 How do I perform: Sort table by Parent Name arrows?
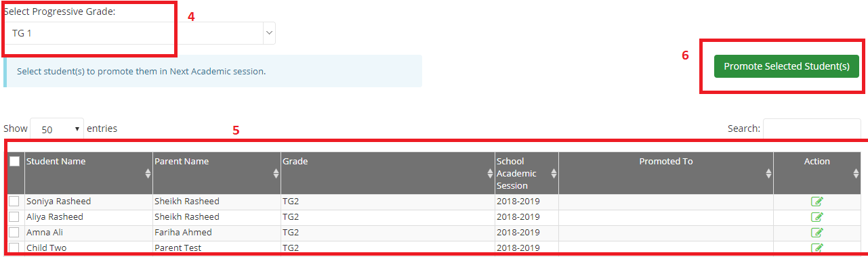pos(276,174)
